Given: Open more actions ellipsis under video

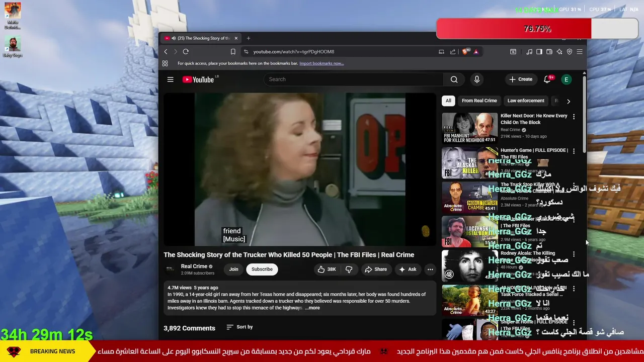Looking at the screenshot, I should click(430, 269).
